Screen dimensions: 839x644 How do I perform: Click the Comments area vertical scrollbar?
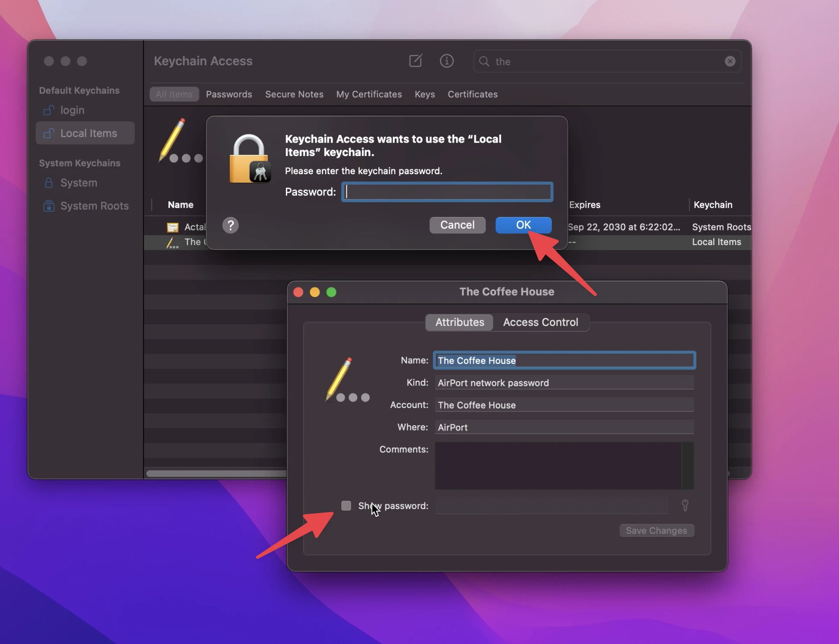(688, 465)
